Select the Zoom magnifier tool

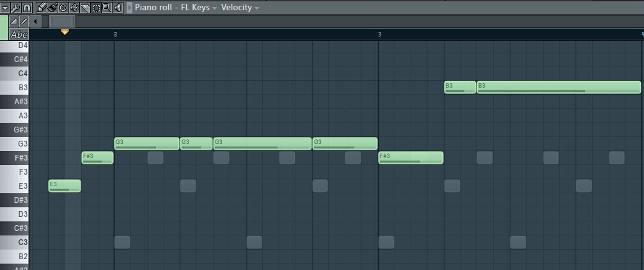[106, 8]
